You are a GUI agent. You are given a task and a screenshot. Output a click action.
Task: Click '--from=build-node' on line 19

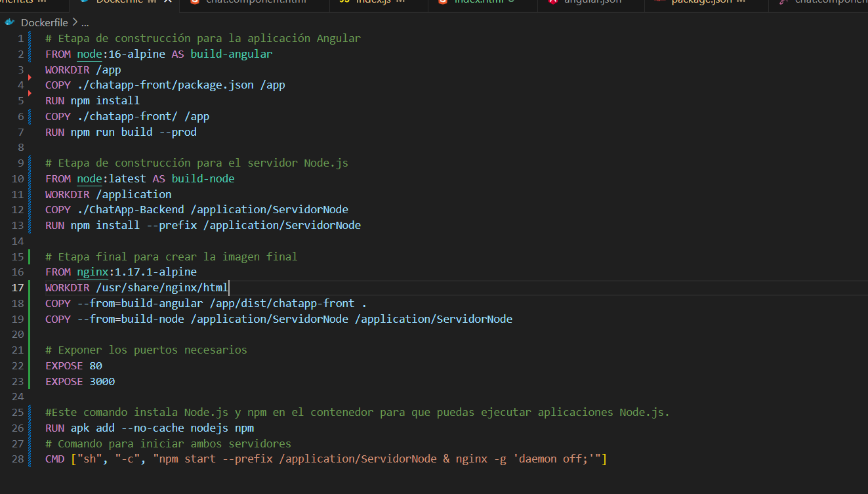point(131,319)
